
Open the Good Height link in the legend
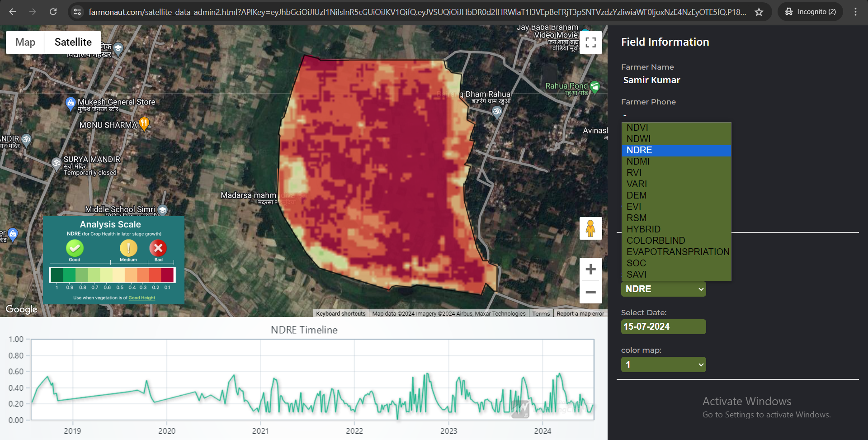point(142,298)
